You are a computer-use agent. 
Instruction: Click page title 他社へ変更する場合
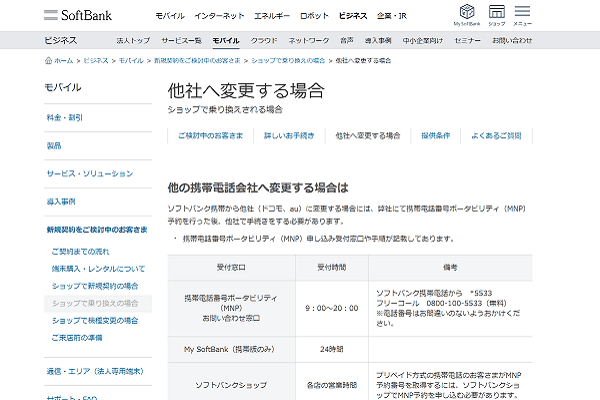(246, 91)
